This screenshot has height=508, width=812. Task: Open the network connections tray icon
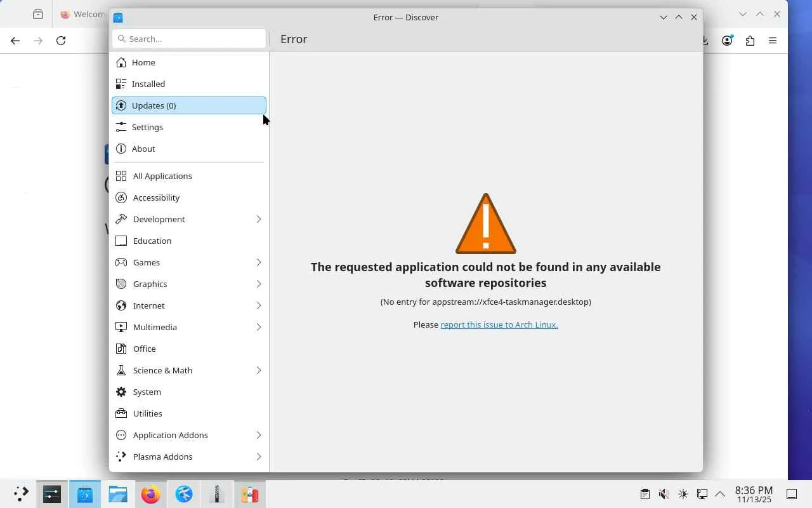click(702, 494)
